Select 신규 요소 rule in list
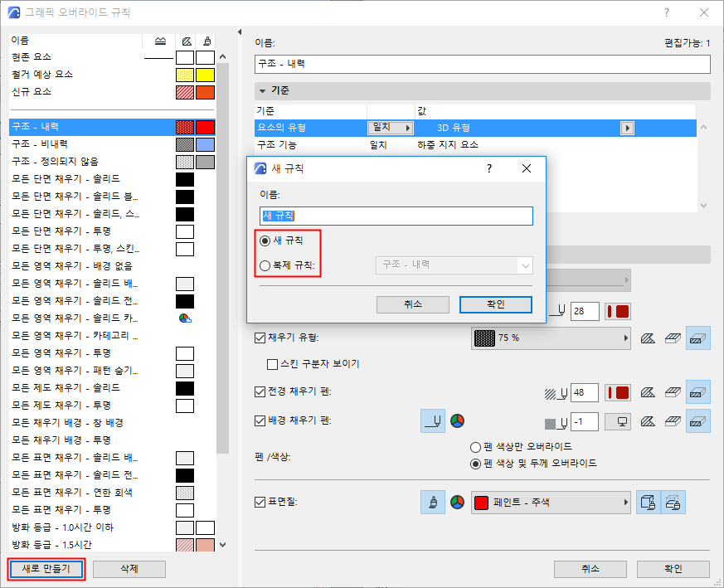Viewport: 724px width, 588px height. (x=112, y=92)
